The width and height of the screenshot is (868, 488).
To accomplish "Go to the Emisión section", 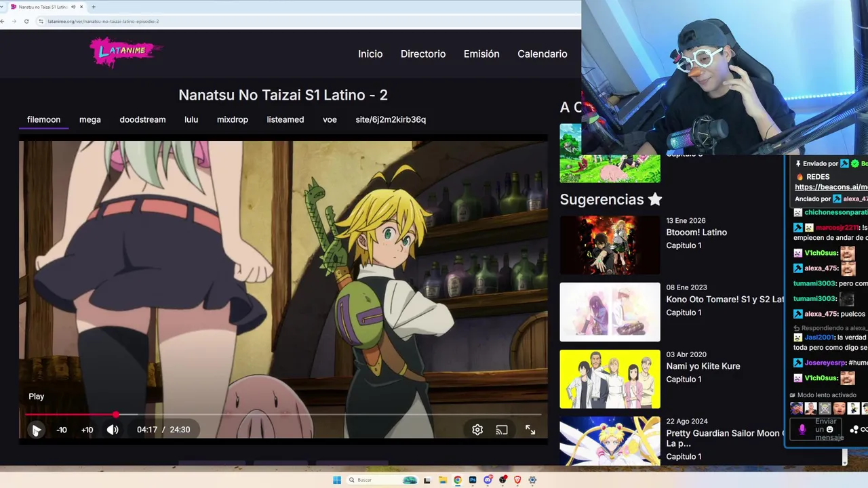I will point(481,54).
